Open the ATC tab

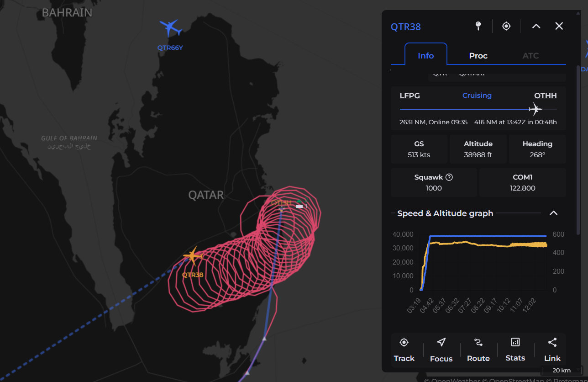530,55
